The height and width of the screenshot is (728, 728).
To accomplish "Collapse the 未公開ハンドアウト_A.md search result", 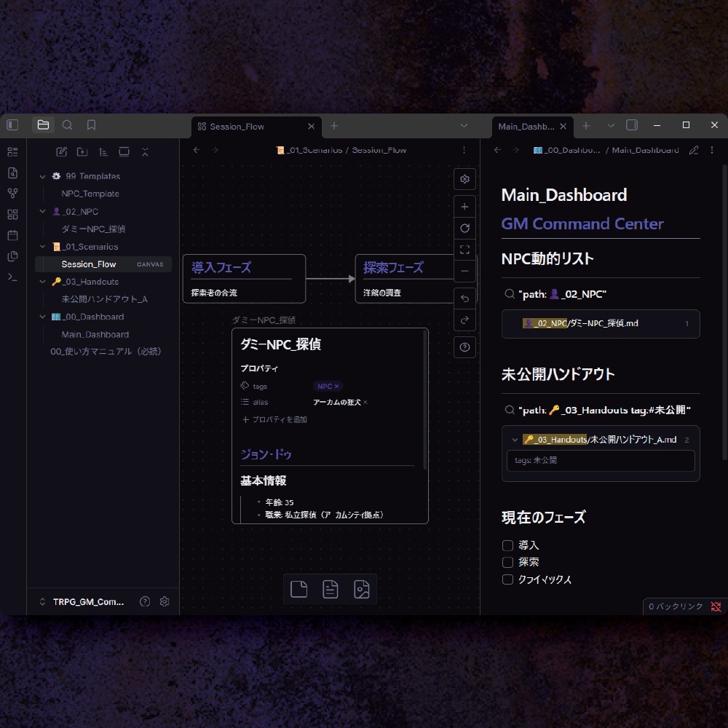I will coord(515,440).
